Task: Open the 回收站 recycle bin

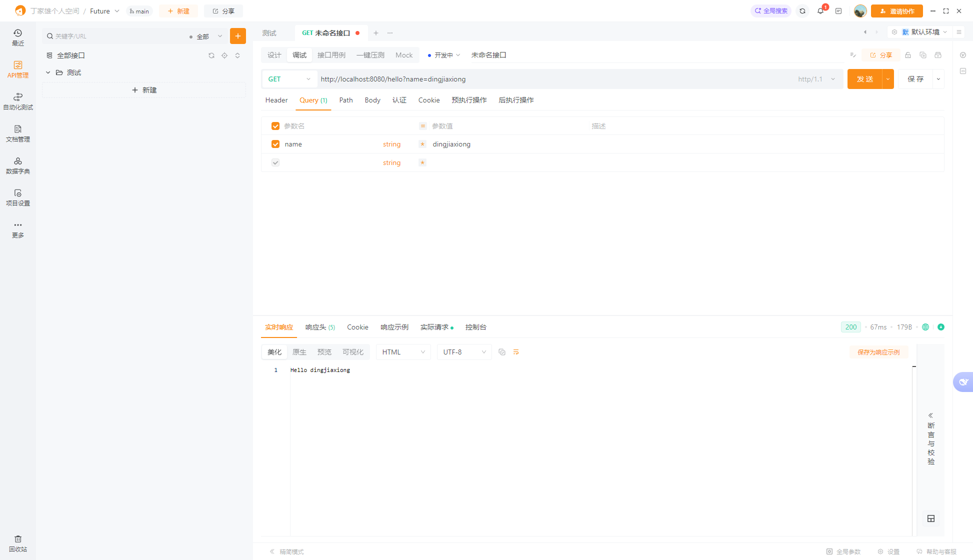Action: click(x=17, y=543)
